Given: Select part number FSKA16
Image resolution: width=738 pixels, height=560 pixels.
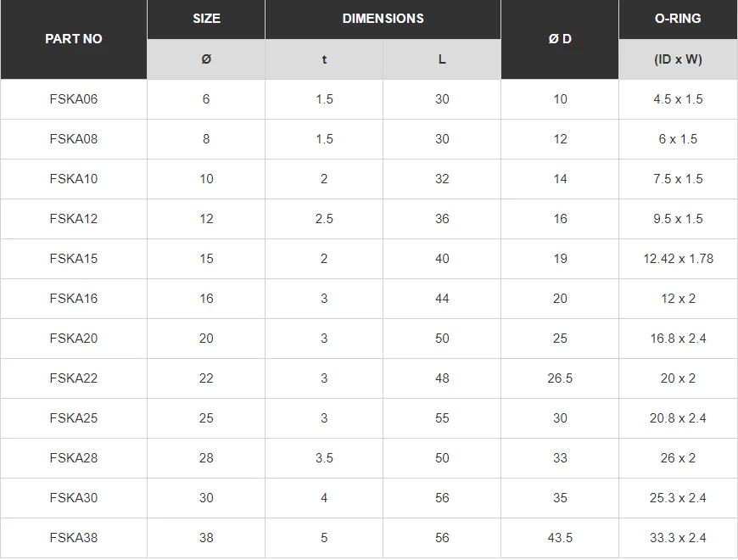Looking at the screenshot, I should click(74, 299).
